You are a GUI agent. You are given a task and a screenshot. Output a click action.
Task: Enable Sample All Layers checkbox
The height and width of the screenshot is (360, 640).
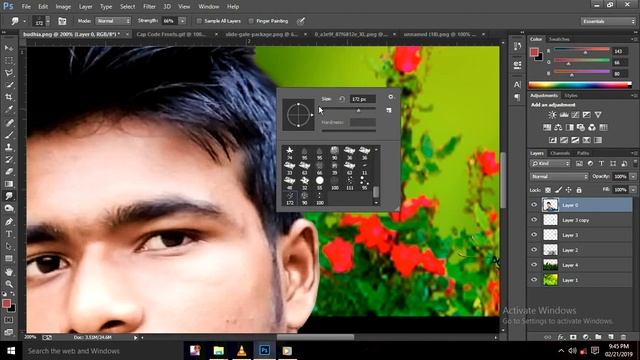click(x=199, y=21)
